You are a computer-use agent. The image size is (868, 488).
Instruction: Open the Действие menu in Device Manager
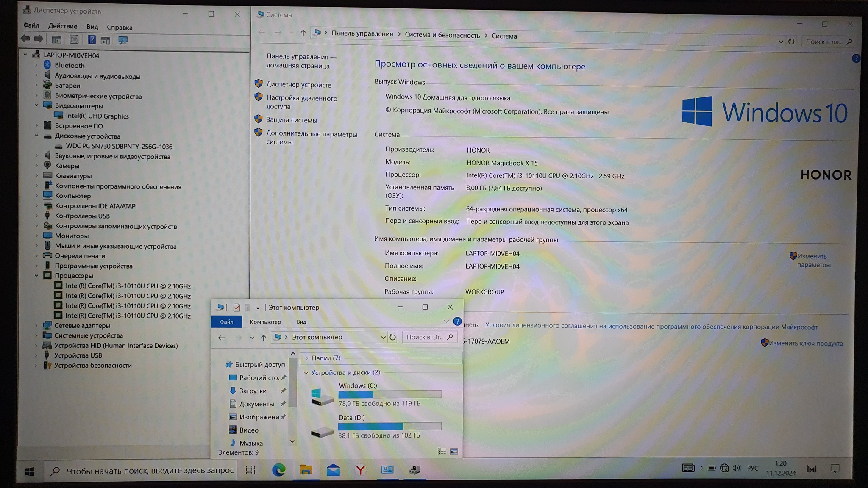[x=63, y=26]
